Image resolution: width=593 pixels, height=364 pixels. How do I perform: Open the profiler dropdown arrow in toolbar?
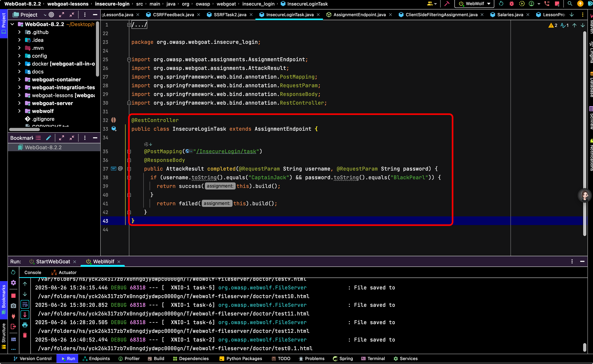pos(539,4)
